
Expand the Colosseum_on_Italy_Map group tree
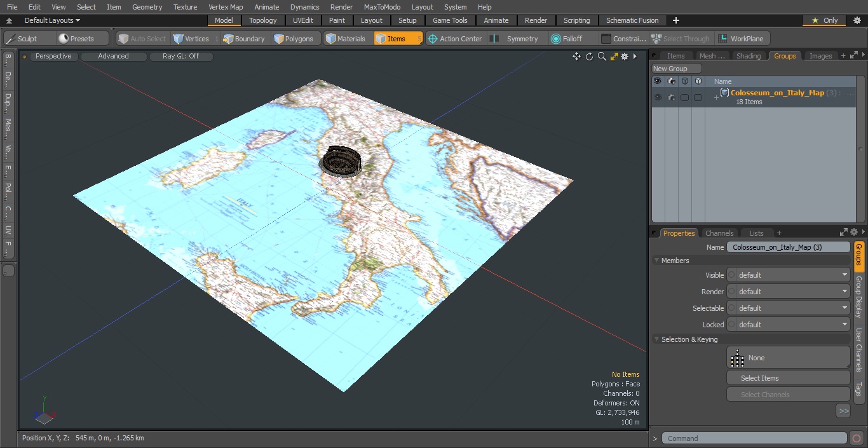716,97
